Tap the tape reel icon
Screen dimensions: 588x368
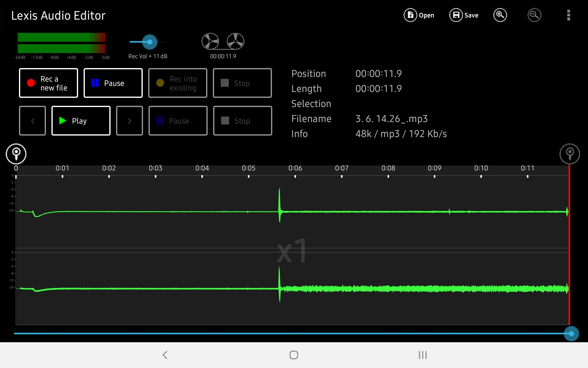point(223,41)
